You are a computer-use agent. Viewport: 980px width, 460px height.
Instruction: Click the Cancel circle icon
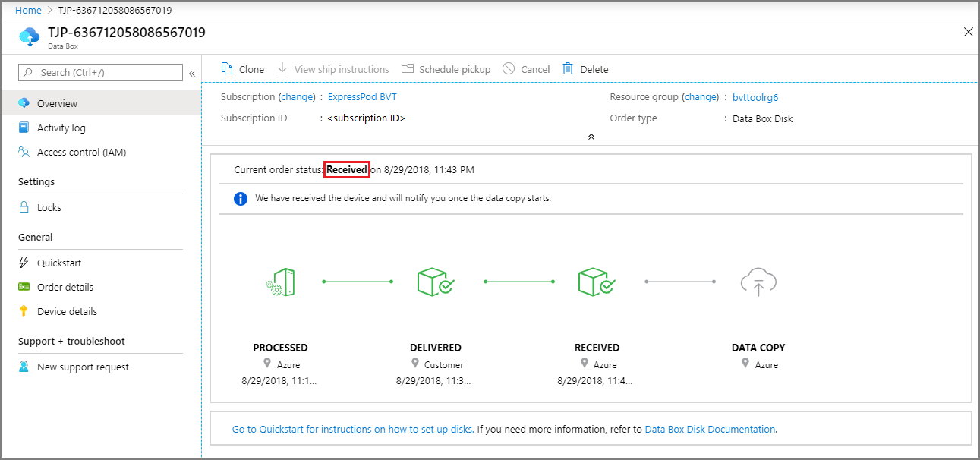(x=509, y=68)
